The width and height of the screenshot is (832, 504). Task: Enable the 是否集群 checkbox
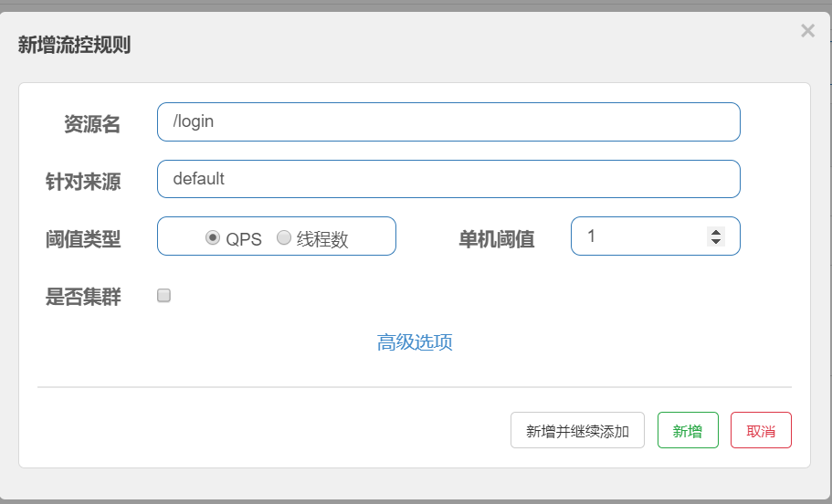point(164,295)
